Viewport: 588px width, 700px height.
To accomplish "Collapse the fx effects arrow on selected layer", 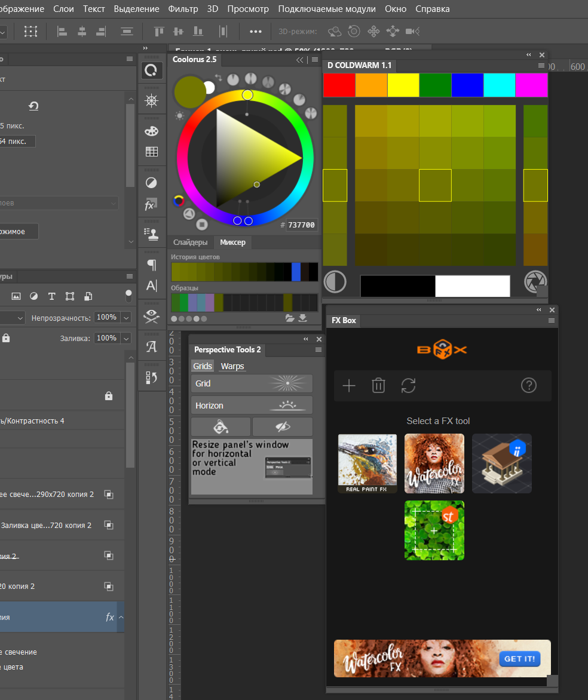I will [x=121, y=617].
